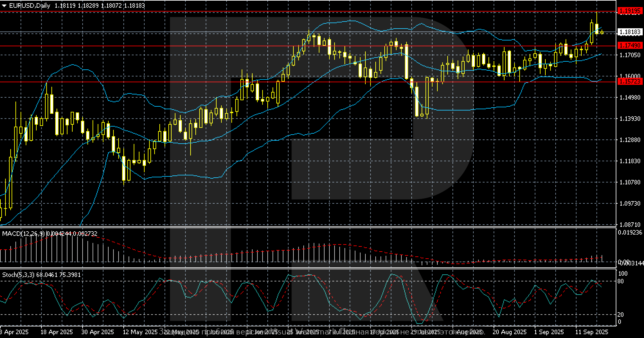The height and width of the screenshot is (338, 644).
Task: Click the triangle arrow beside EURUSD,Daily
Action: [4, 6]
